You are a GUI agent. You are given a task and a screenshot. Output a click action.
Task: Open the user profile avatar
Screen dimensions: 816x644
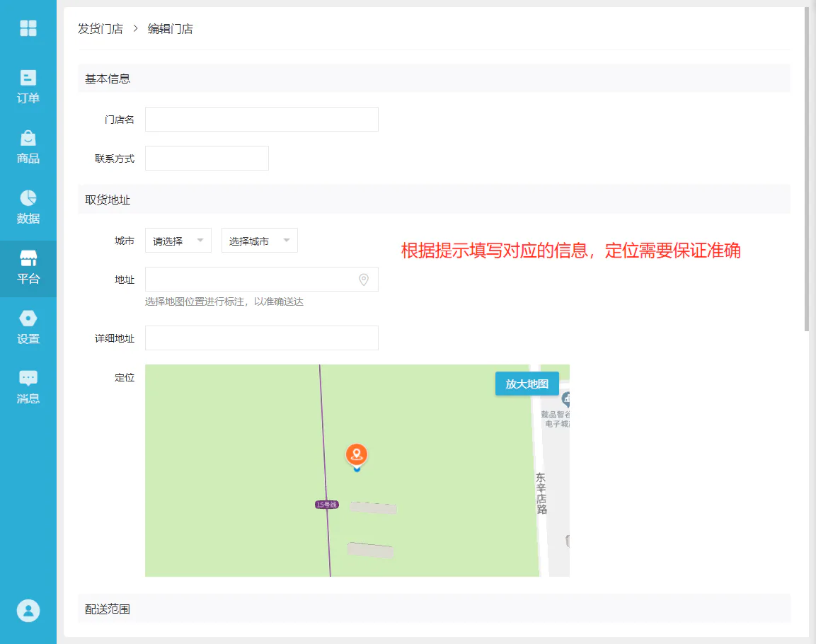click(x=28, y=611)
